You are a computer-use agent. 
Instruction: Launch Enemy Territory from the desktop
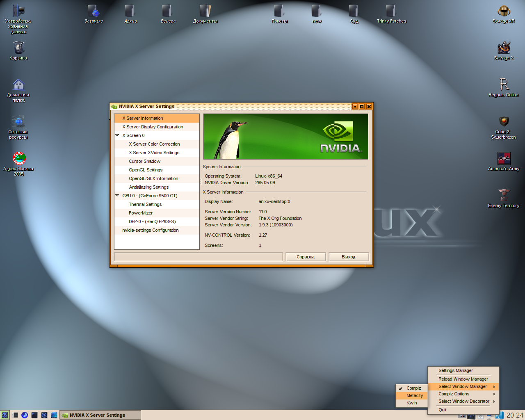coord(504,199)
